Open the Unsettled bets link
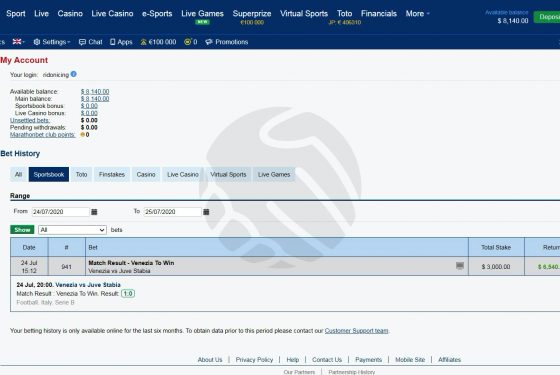Screen dimensions: 560x375 point(30,120)
